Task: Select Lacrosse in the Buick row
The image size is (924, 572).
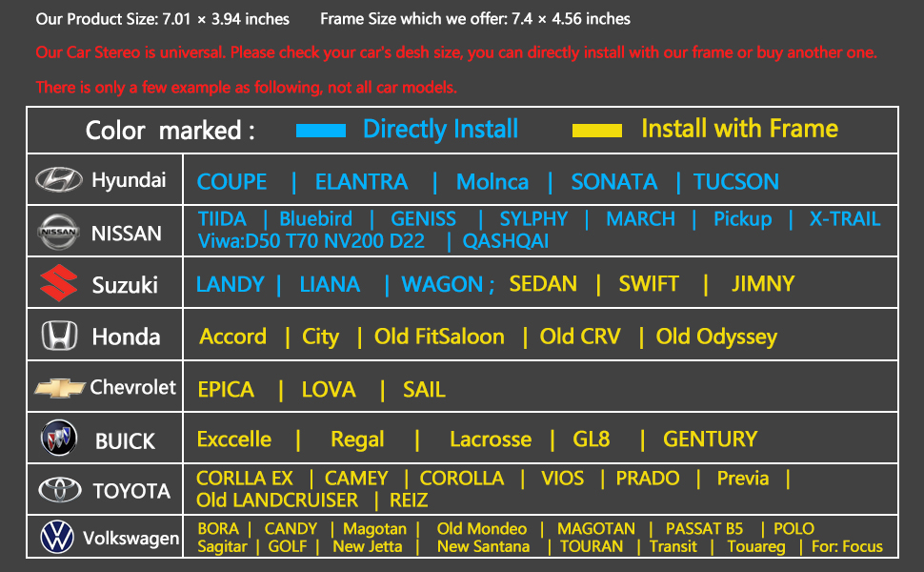Action: 490,439
